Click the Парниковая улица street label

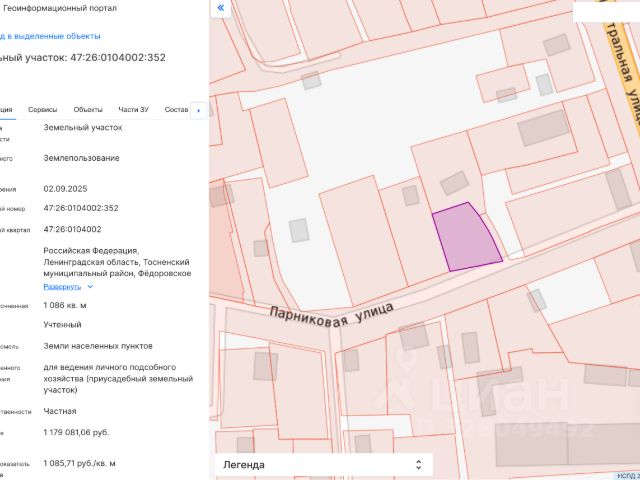[331, 315]
